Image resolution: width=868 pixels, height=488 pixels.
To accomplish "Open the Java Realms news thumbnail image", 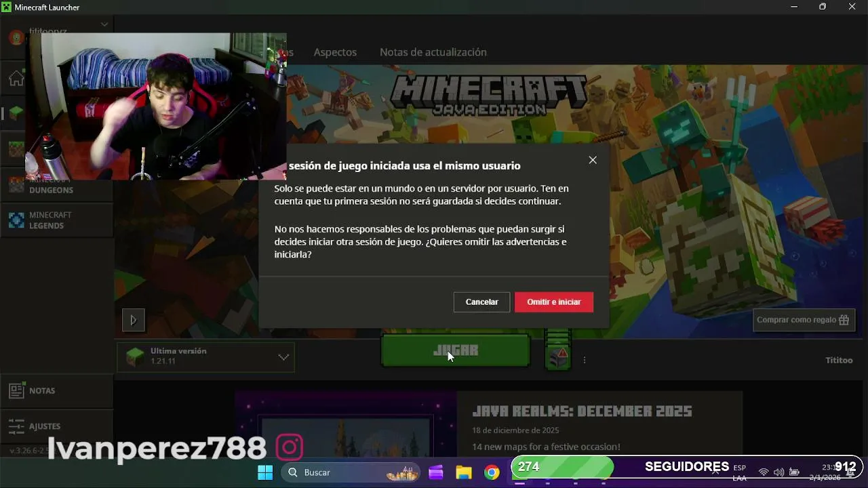I will click(346, 424).
